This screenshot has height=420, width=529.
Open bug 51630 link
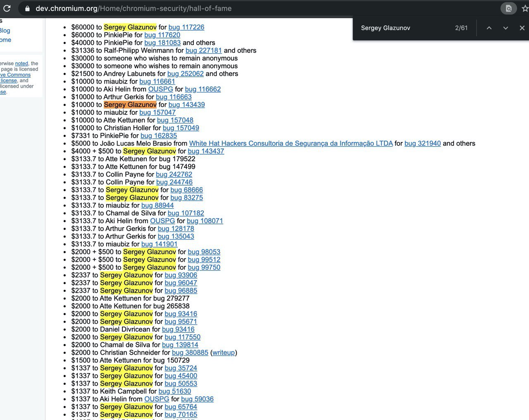pyautogui.click(x=175, y=391)
